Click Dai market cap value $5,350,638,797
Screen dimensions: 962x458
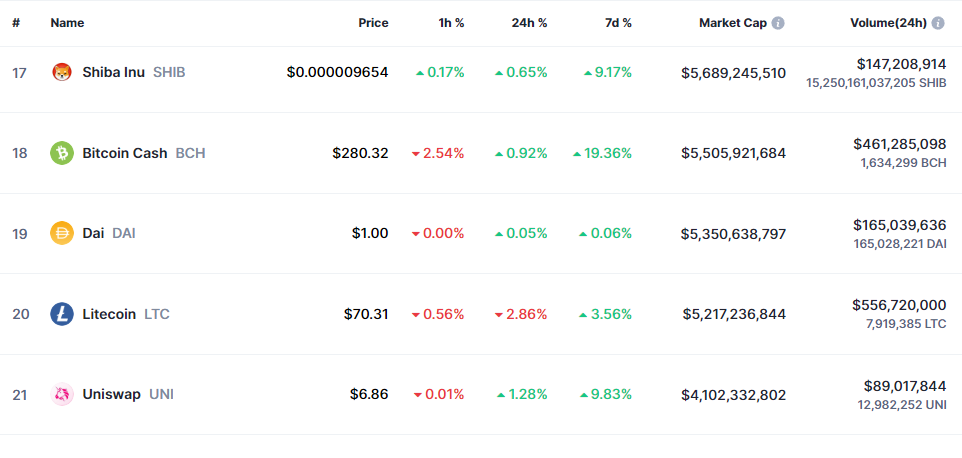click(733, 233)
